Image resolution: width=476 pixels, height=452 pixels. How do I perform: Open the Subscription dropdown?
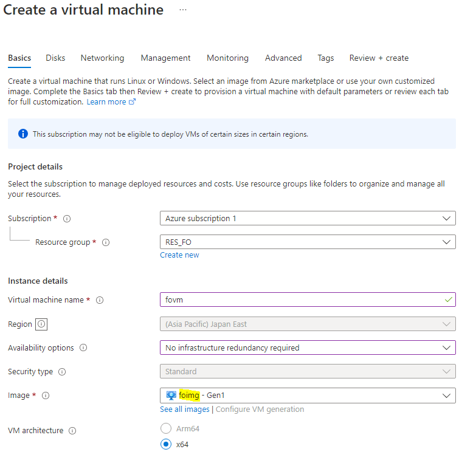point(307,218)
